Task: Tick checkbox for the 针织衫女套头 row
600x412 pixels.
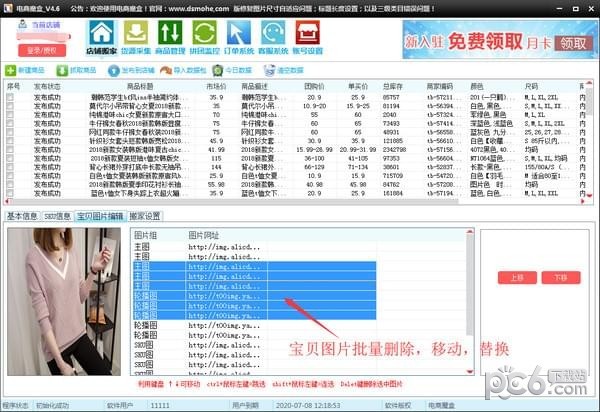Action: pyautogui.click(x=10, y=141)
